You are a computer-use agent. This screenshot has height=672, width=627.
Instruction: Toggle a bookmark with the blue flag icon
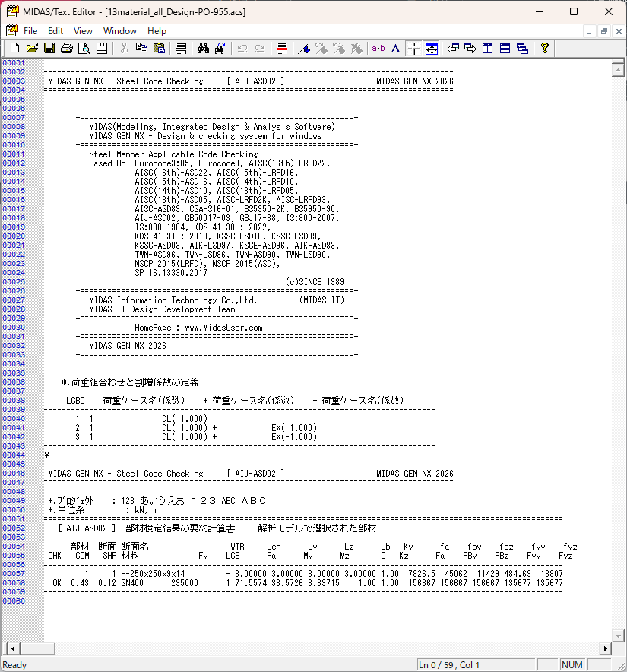(x=304, y=49)
